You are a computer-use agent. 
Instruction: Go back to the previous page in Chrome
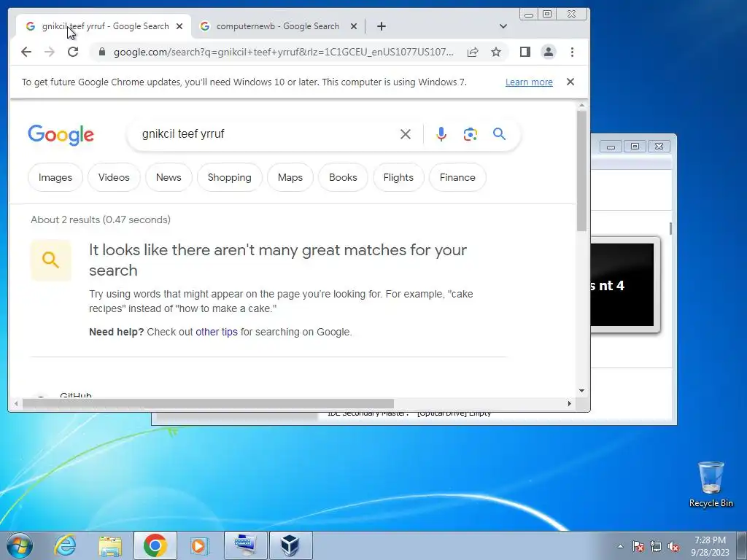tap(26, 52)
